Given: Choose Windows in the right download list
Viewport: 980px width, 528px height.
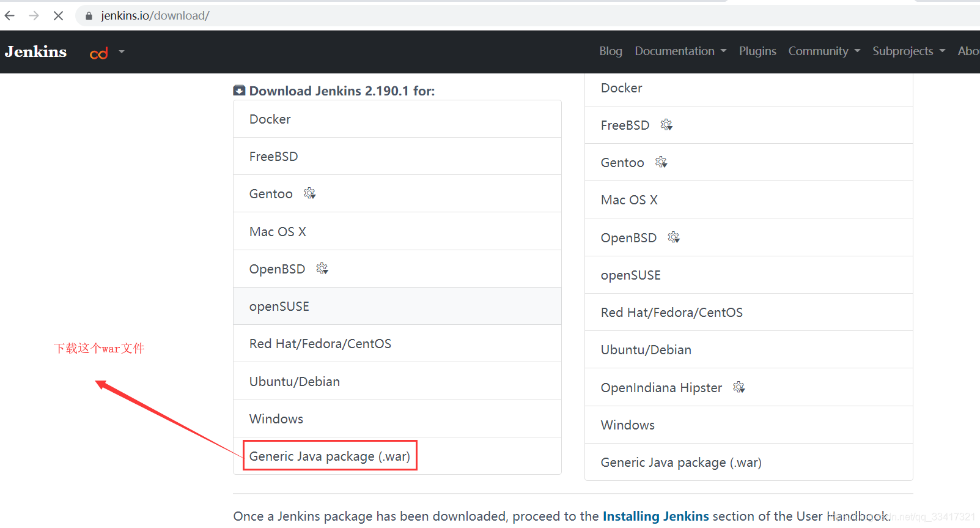Looking at the screenshot, I should [x=749, y=425].
